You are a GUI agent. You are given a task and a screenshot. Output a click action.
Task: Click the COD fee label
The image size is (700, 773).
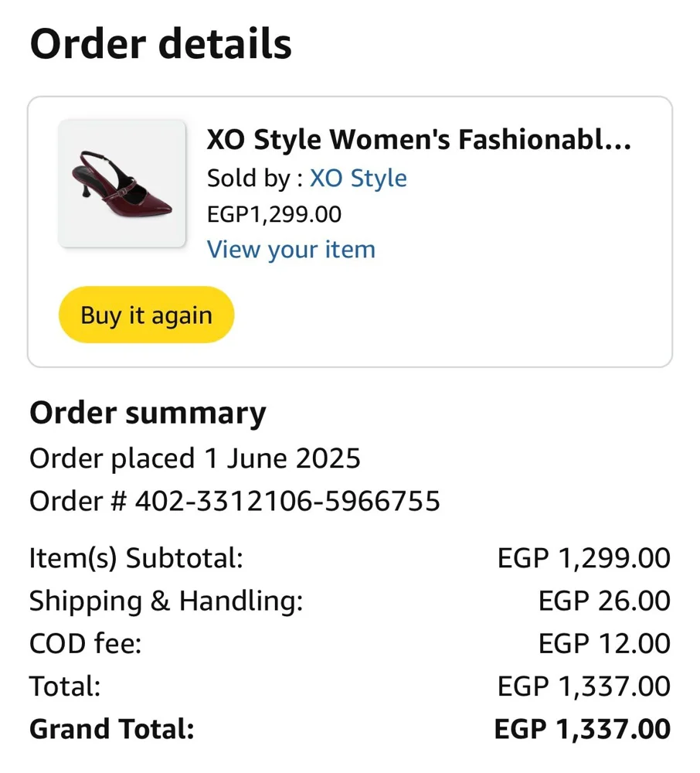[x=86, y=644]
